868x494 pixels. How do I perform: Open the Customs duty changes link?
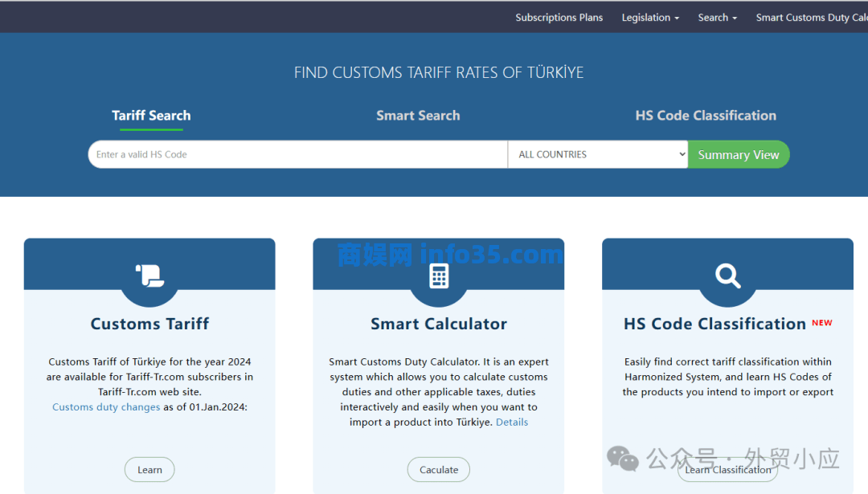pos(106,407)
